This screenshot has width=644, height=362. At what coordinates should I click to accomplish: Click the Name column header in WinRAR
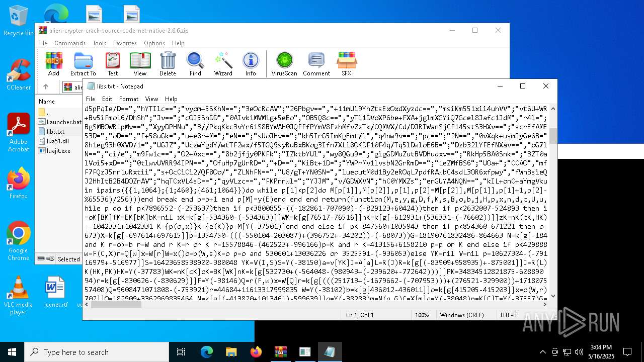coord(47,101)
